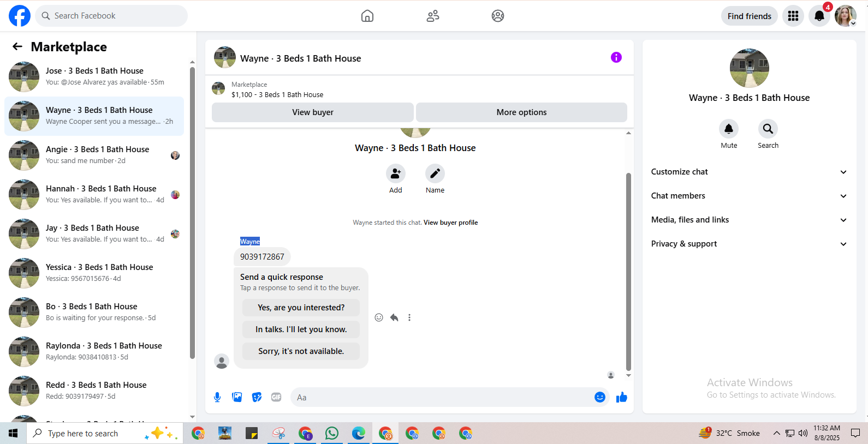
Task: Open the Jose 3 Beds conversation
Action: click(x=94, y=77)
